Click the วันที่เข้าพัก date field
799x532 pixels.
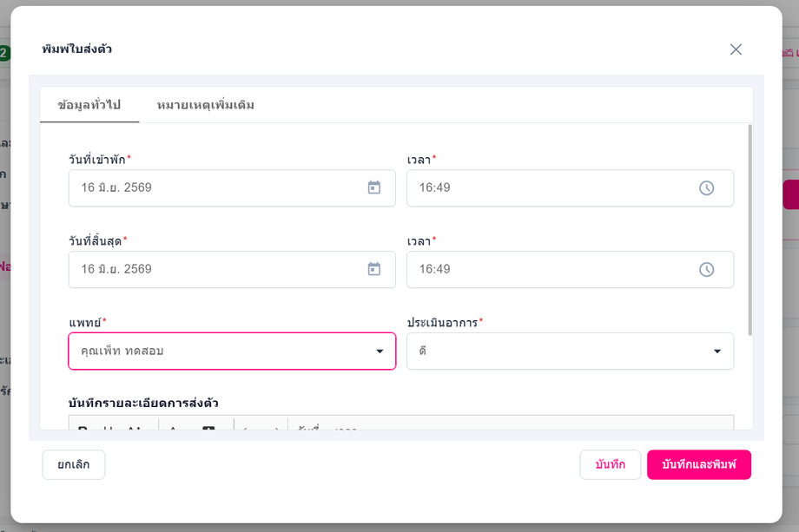tap(232, 187)
